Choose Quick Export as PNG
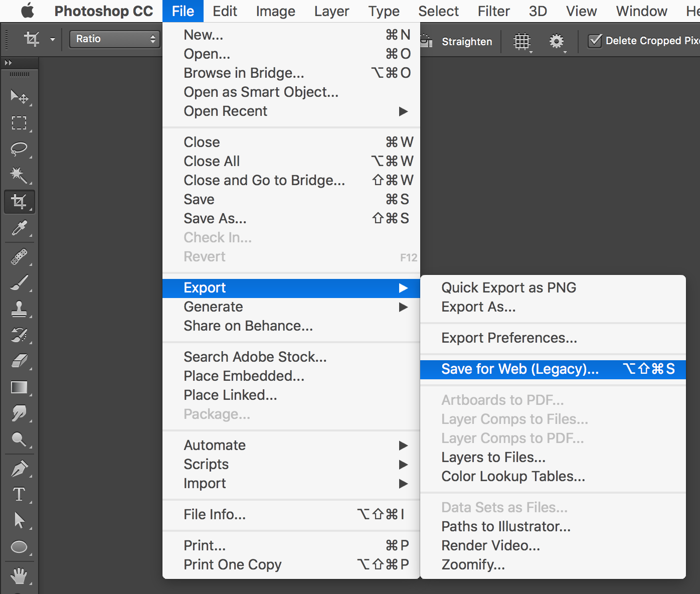Viewport: 700px width, 594px height. tap(508, 287)
